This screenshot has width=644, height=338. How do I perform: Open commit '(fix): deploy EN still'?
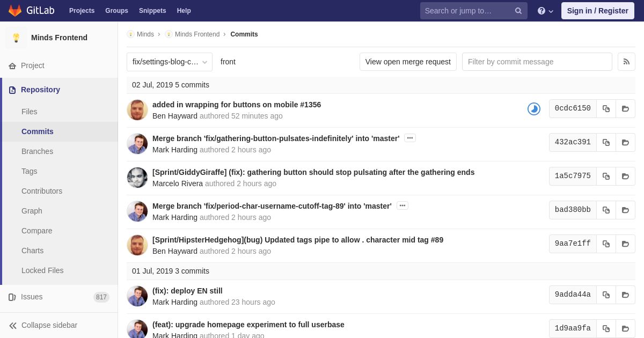tap(187, 291)
